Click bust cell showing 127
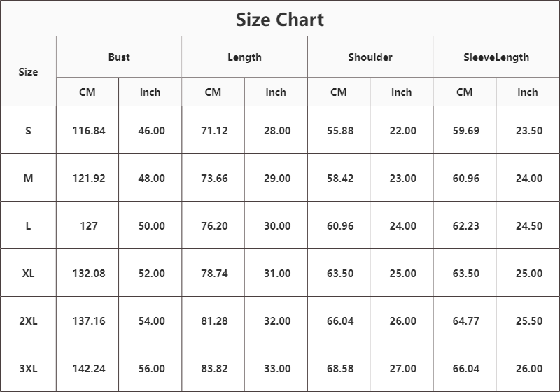Image resolution: width=560 pixels, height=392 pixels. click(x=89, y=226)
